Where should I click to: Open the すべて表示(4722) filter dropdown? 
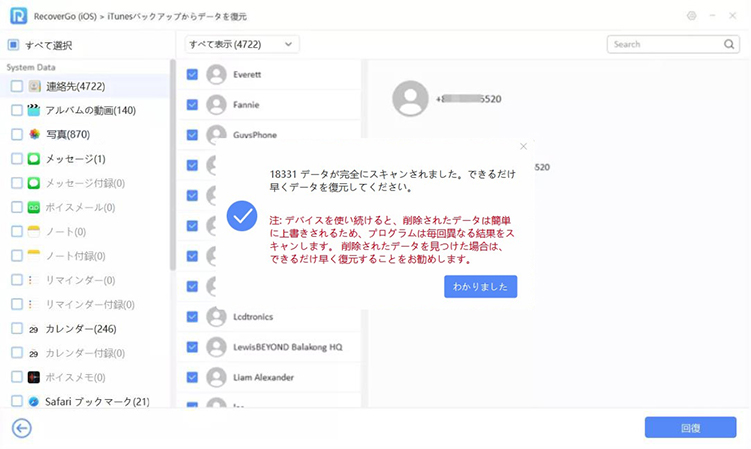242,44
